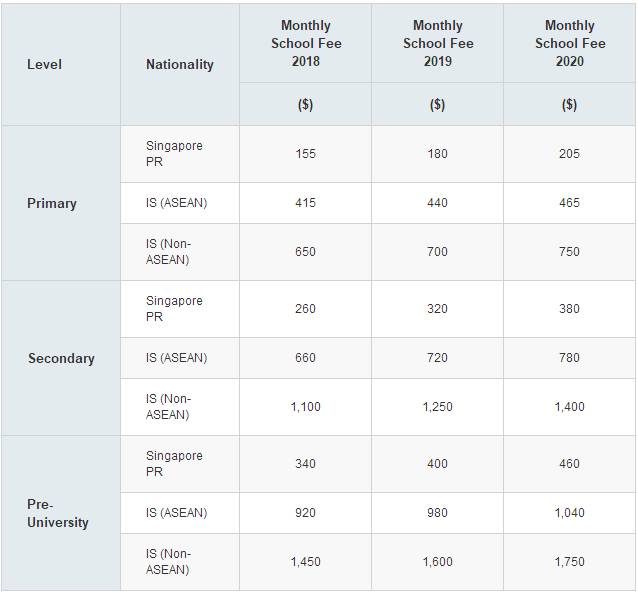Click the Primary level row label
This screenshot has width=638, height=594.
[x=52, y=203]
